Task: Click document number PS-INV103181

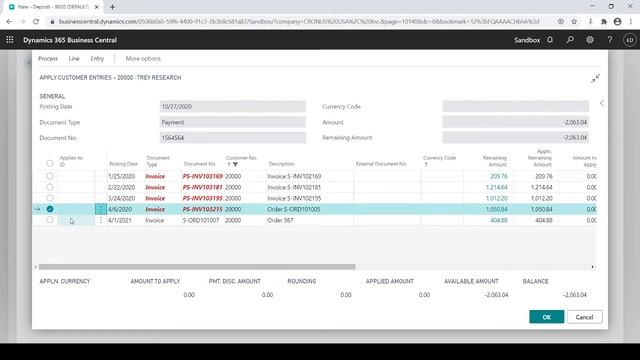Action: tap(202, 187)
